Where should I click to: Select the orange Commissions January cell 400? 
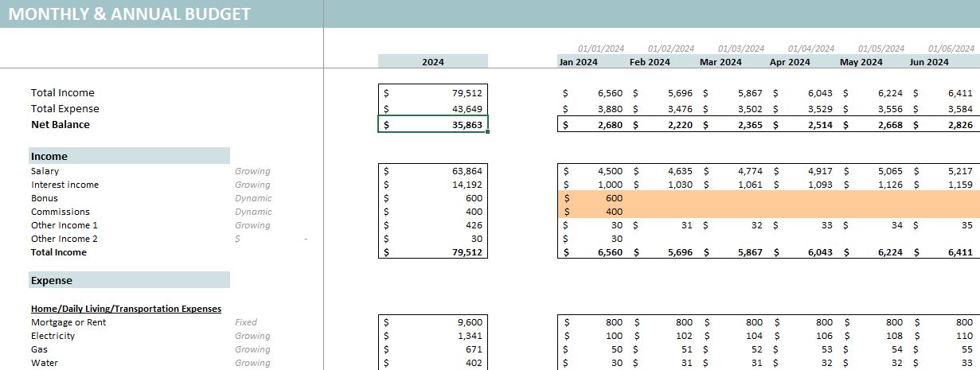pyautogui.click(x=594, y=212)
